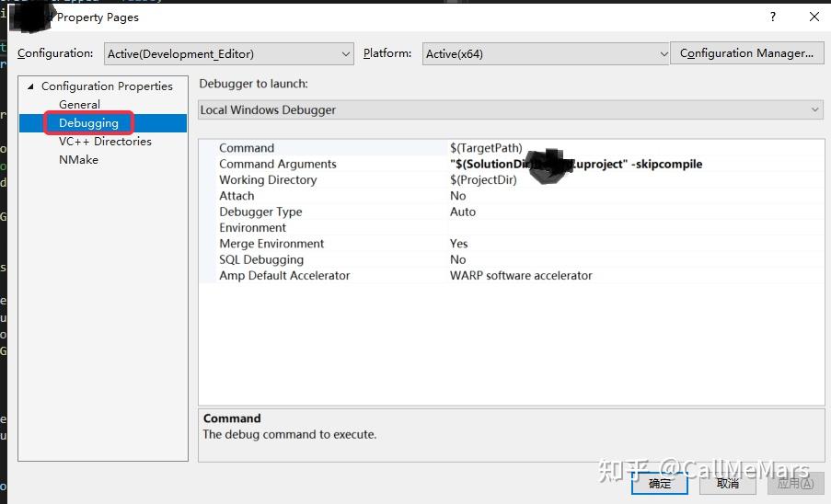Click the 取消 (Cancel) button

point(728,484)
